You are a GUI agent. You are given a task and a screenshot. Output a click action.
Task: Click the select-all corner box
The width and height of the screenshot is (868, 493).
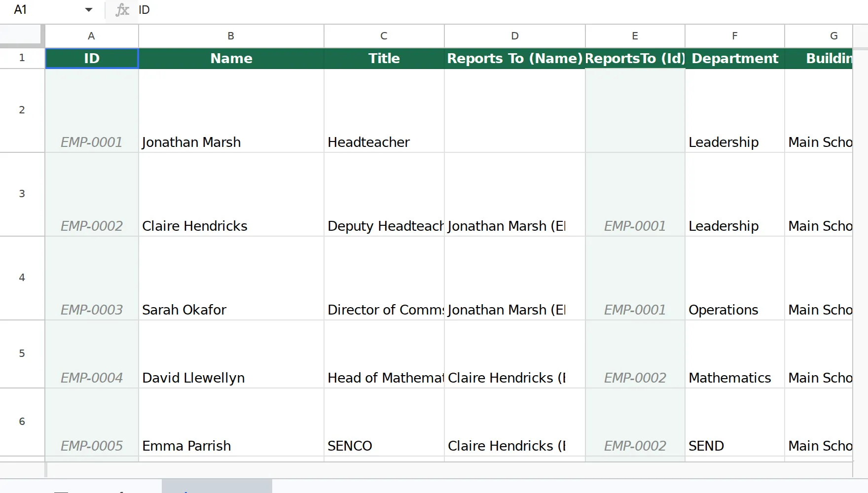[x=22, y=35]
